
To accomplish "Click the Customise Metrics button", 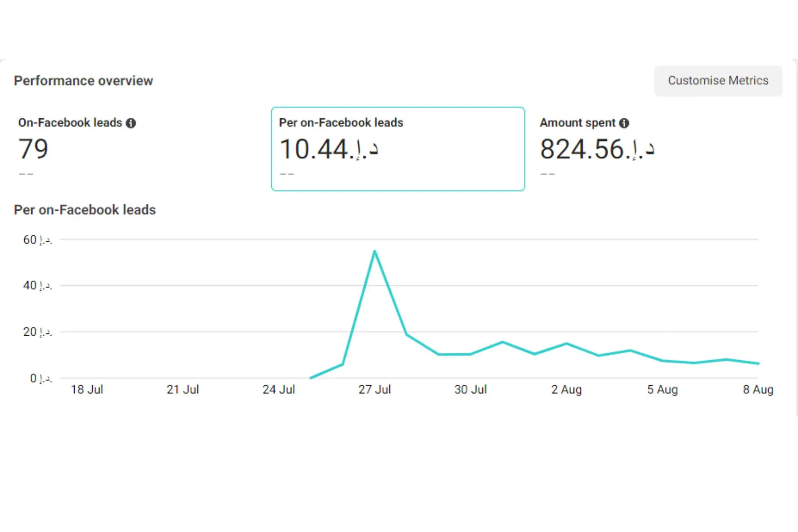I will coord(718,81).
